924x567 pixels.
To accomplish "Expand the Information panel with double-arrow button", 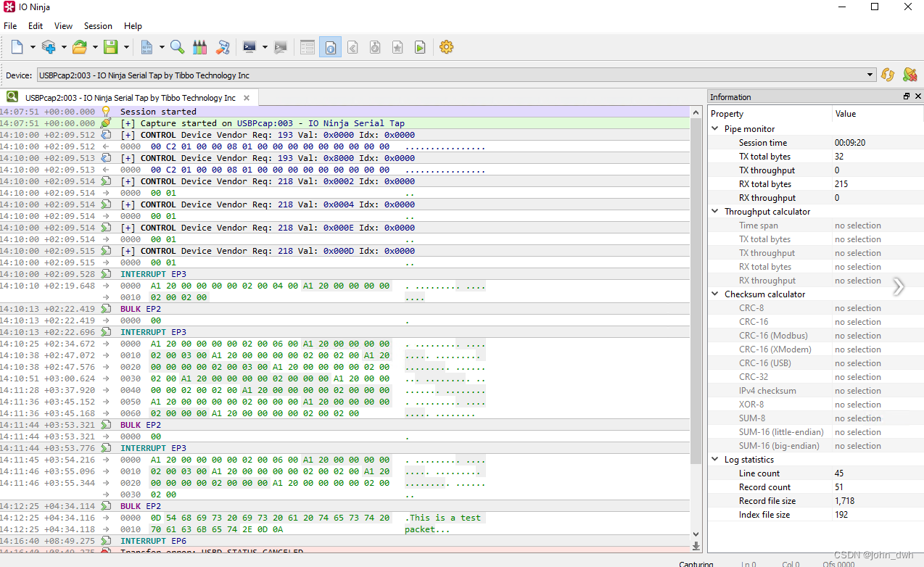I will [899, 286].
